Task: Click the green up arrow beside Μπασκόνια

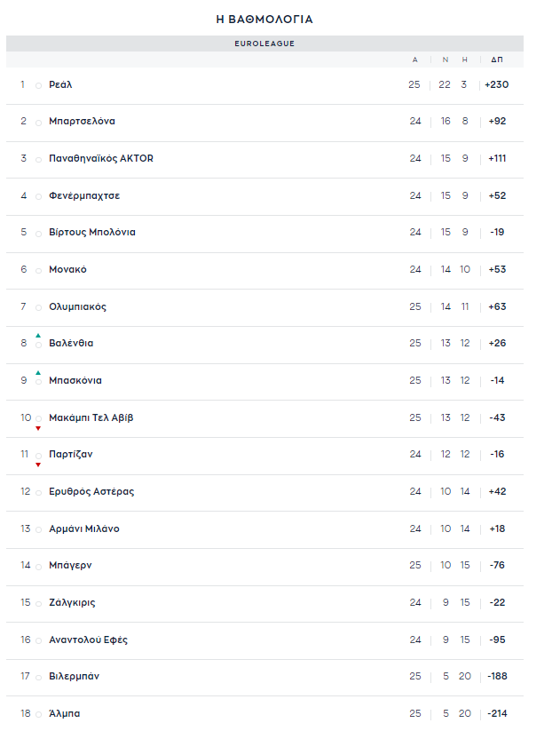Action: tap(38, 373)
